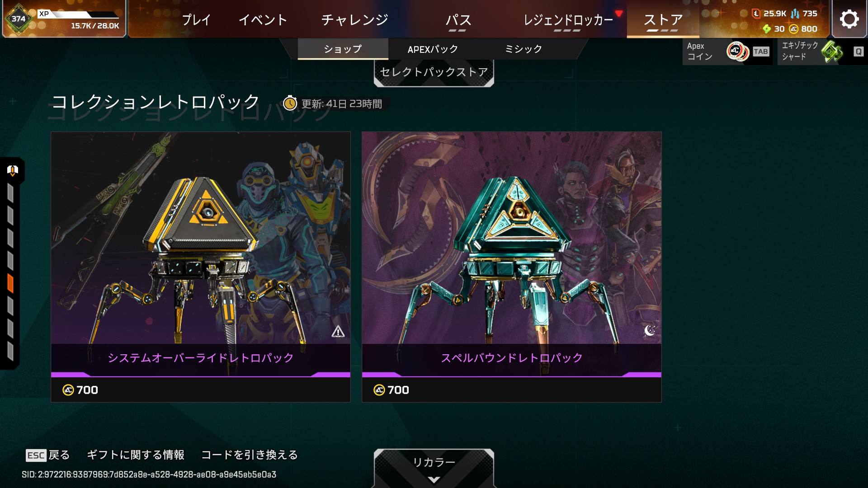868x488 pixels.
Task: Click コードを引き換える button
Action: pos(250,455)
